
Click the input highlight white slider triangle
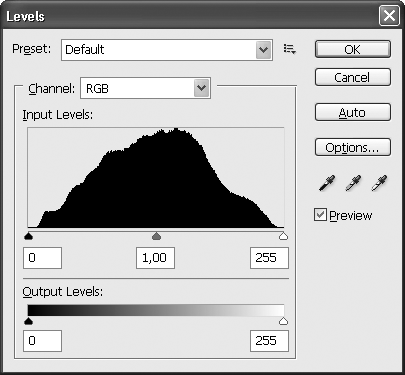[x=283, y=236]
